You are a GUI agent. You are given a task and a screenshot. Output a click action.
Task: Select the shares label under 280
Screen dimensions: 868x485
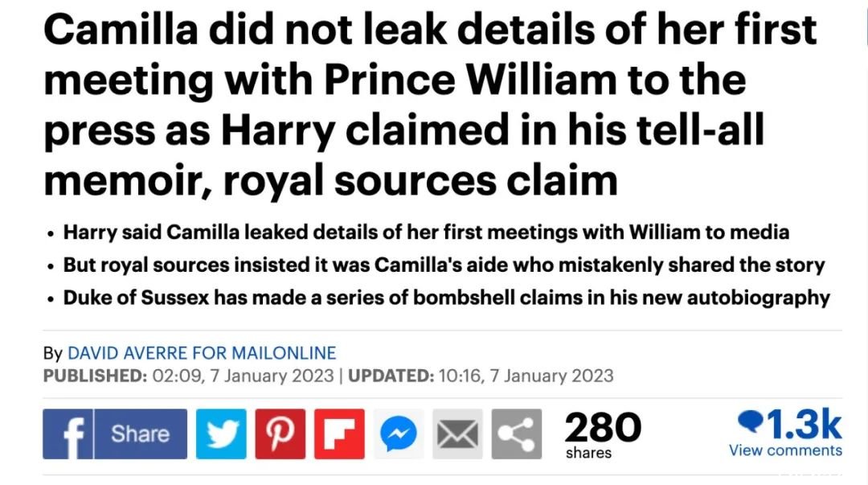(588, 453)
